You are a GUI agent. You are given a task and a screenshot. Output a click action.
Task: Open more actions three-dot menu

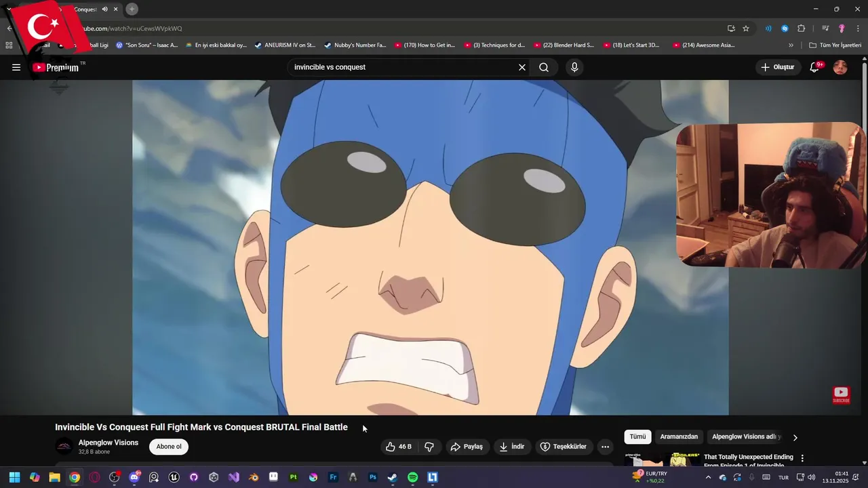tap(605, 447)
